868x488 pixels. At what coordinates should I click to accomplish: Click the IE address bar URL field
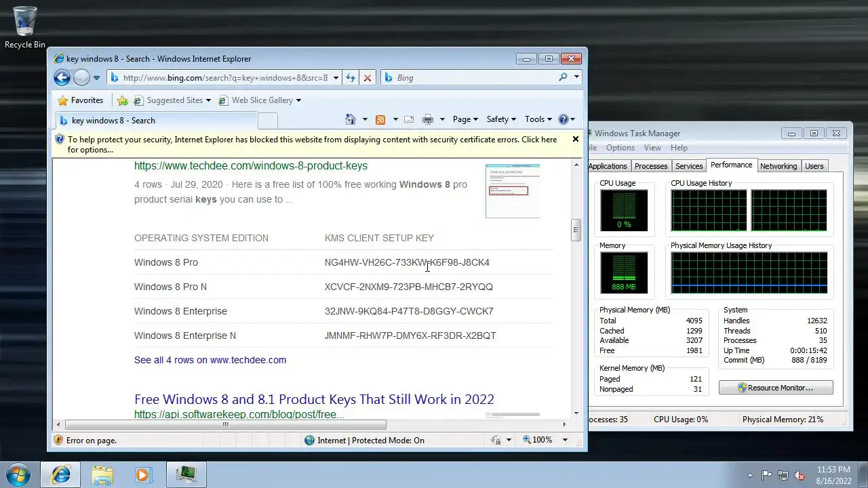click(x=224, y=77)
